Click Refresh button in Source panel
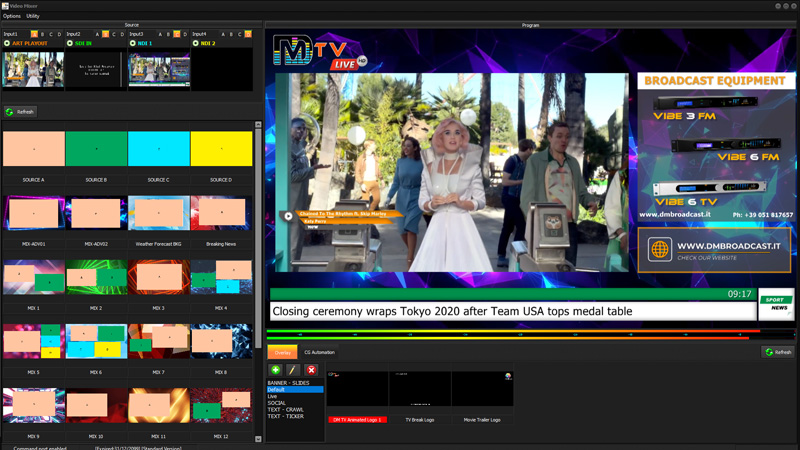Viewport: 800px width, 450px height. 20,112
